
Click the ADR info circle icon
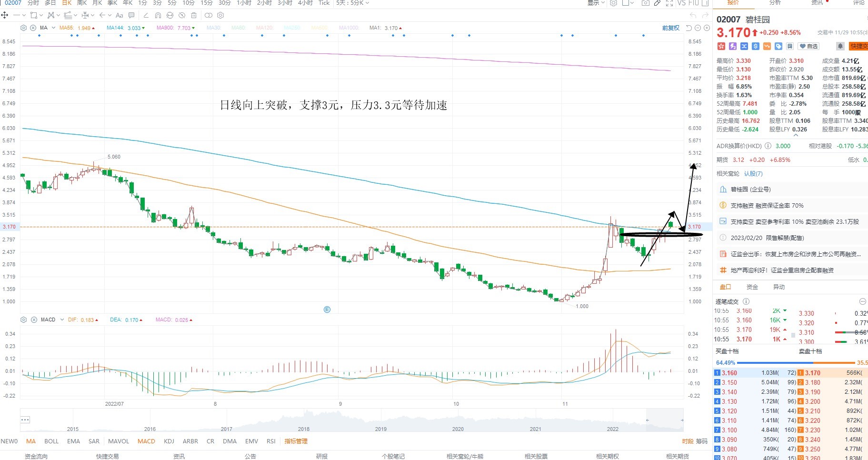[x=768, y=146]
